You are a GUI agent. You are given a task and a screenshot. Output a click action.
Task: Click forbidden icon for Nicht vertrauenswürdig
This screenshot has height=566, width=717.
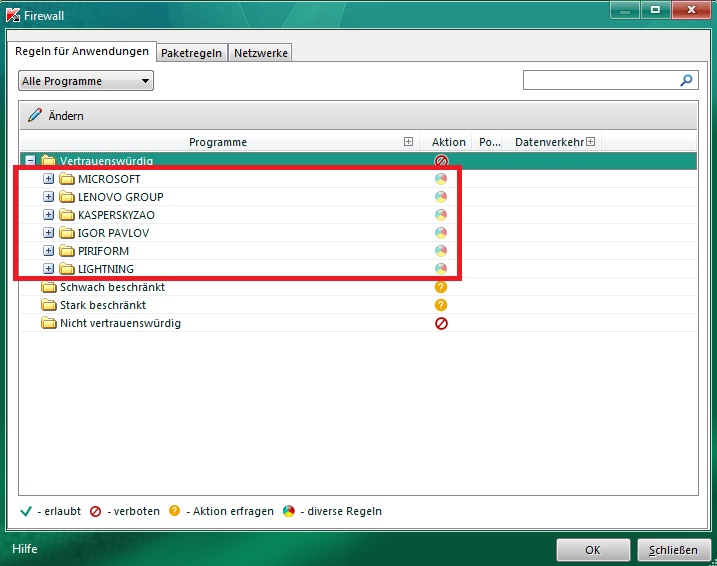[x=441, y=323]
